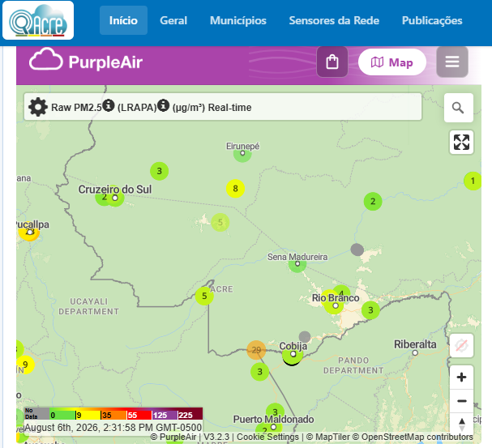Click the red 55 segment of legend
The image size is (492, 448).
click(x=139, y=415)
